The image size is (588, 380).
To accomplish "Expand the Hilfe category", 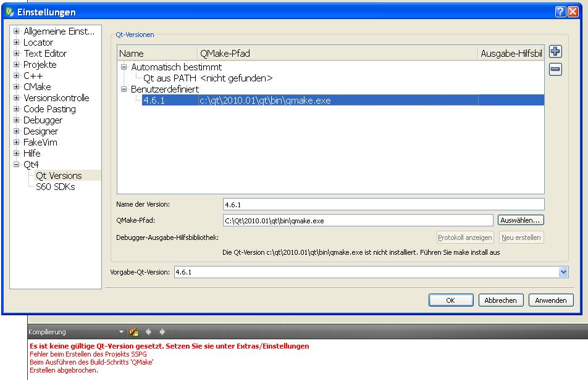I will click(x=17, y=153).
